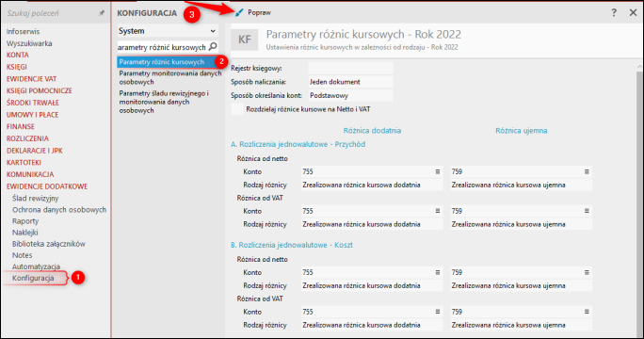
Task: Click the KF configuration badge
Action: [245, 40]
